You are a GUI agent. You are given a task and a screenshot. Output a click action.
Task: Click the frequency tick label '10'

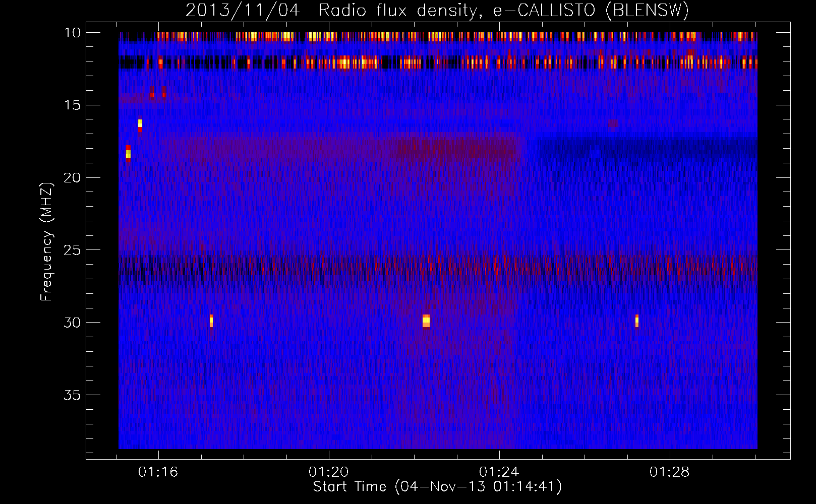coord(73,33)
